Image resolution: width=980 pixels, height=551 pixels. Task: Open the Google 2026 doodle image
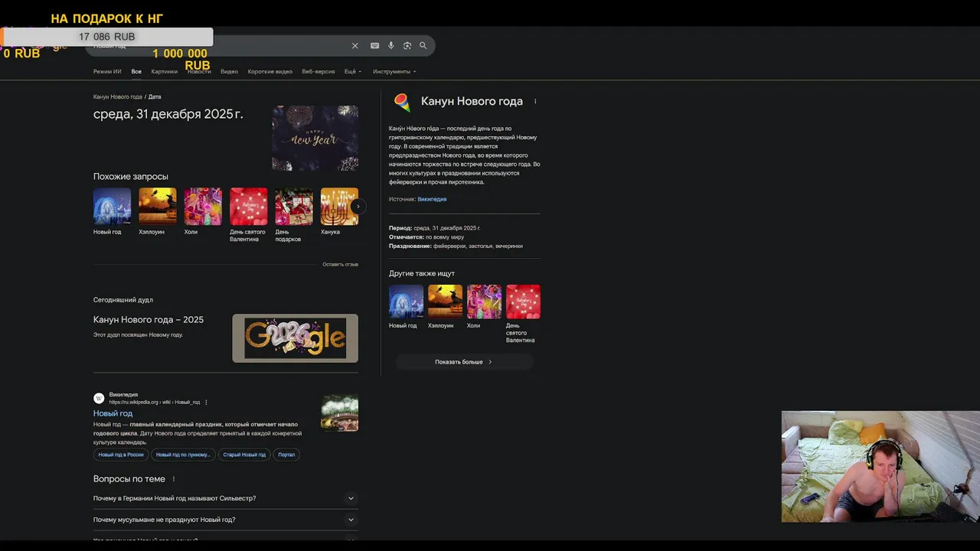point(296,337)
